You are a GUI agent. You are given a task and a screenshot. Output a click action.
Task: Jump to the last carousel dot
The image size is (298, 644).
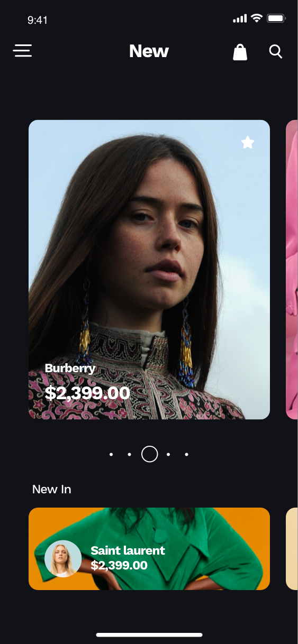pos(187,454)
